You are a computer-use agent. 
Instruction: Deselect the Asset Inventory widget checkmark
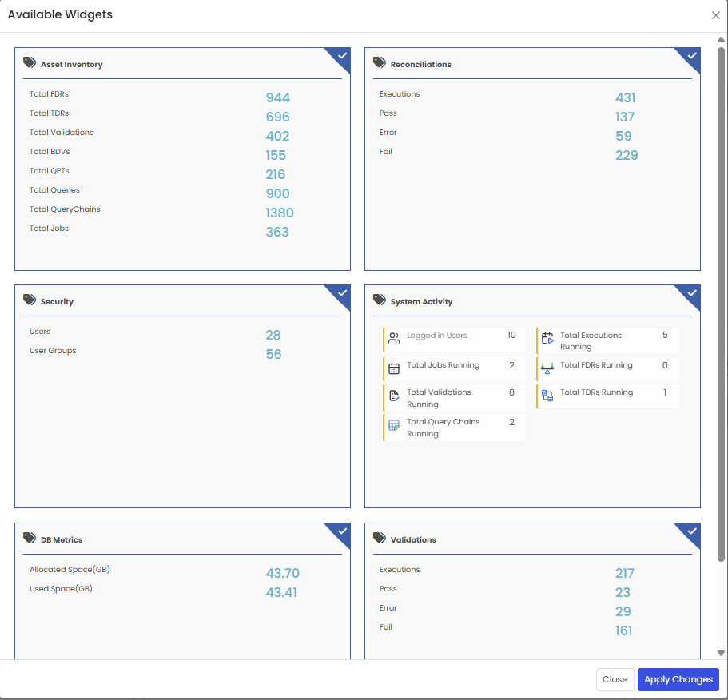pyautogui.click(x=342, y=56)
